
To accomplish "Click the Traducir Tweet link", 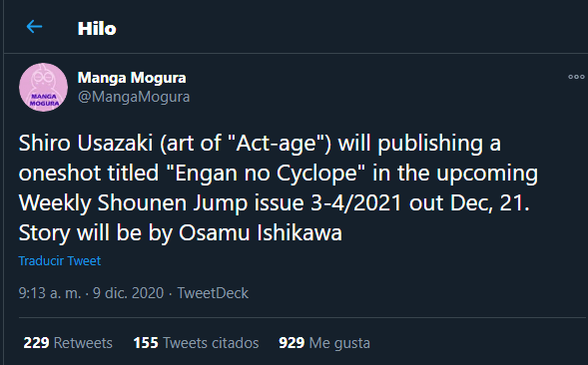I will click(60, 260).
